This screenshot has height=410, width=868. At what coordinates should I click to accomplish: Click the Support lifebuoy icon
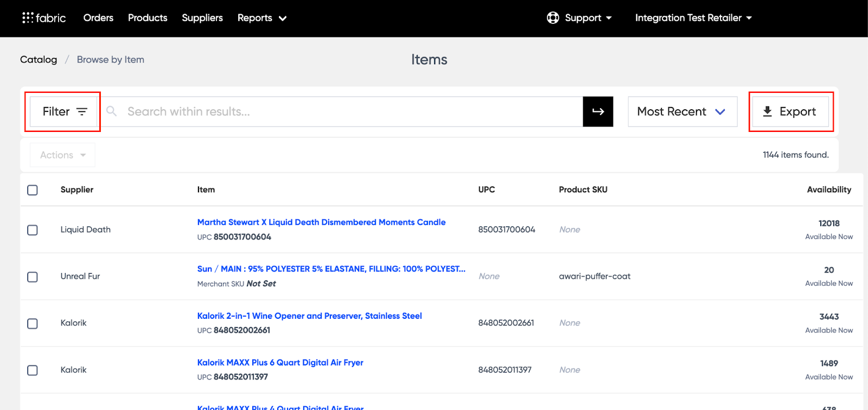(x=553, y=18)
